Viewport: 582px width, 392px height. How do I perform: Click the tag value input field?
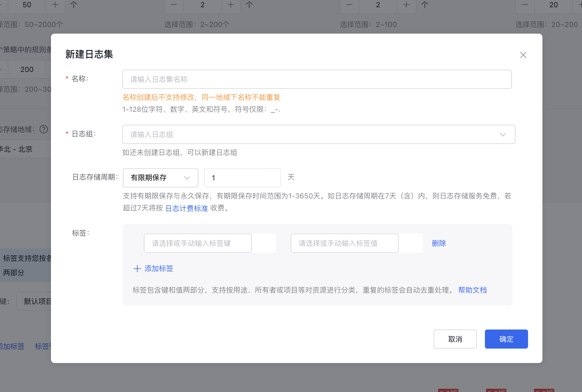344,243
